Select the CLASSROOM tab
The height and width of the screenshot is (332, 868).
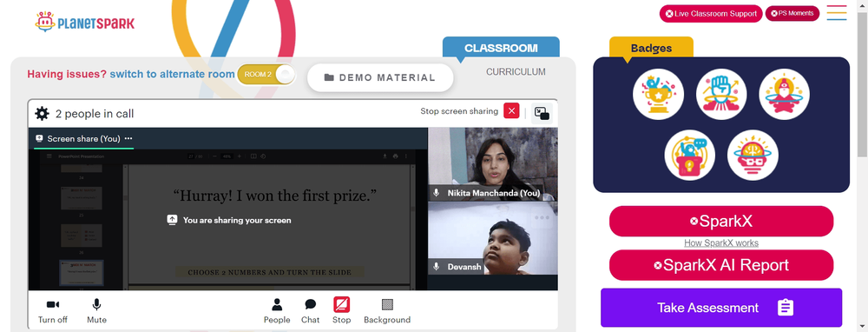click(501, 48)
